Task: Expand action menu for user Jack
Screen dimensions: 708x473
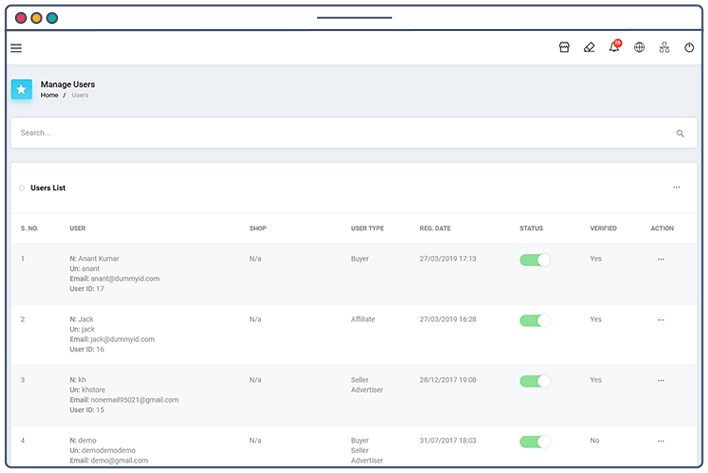Action: tap(660, 320)
